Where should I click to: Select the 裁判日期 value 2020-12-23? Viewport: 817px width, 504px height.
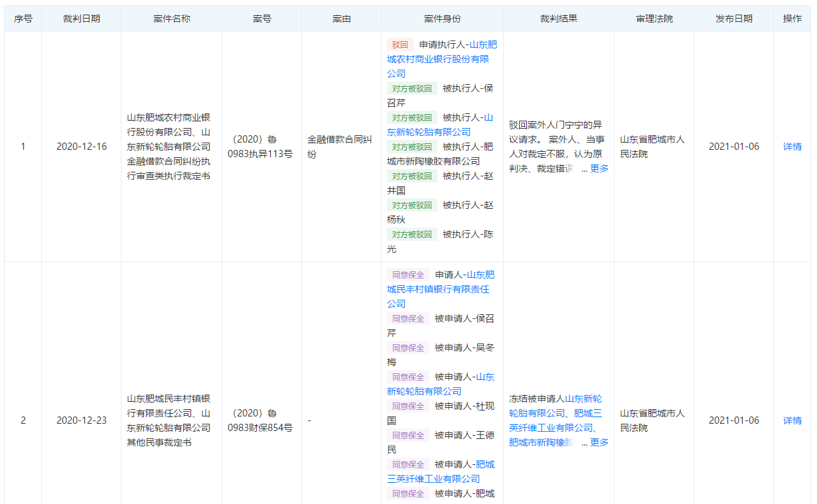(82, 420)
